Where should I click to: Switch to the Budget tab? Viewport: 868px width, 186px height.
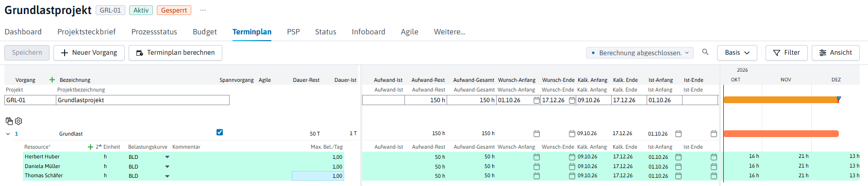pyautogui.click(x=205, y=32)
